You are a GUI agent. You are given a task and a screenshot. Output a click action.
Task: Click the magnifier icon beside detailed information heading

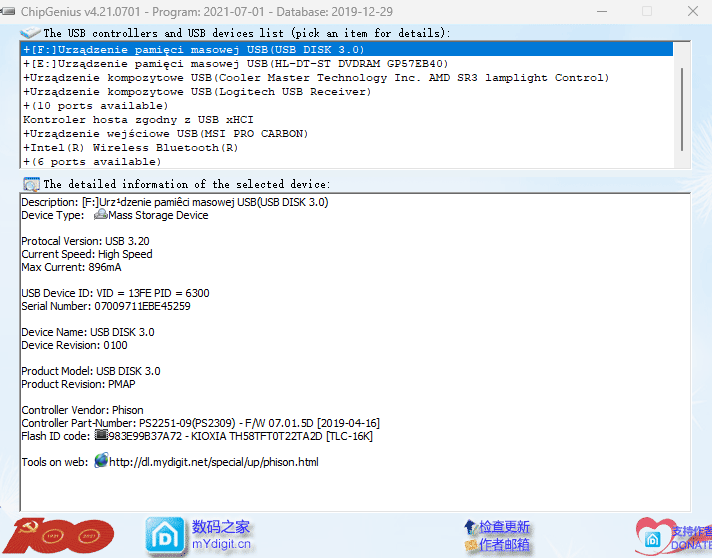31,184
